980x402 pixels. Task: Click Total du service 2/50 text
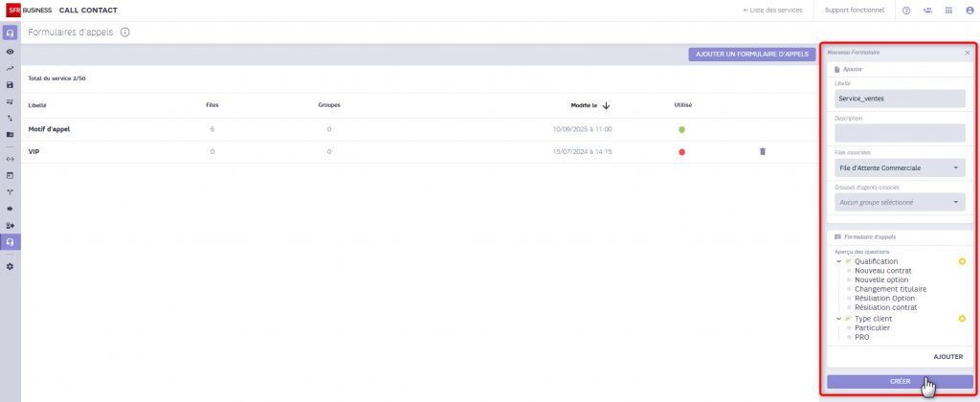[56, 78]
